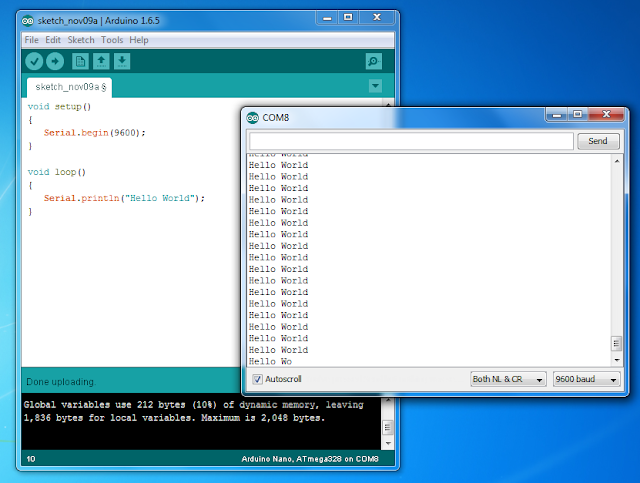This screenshot has width=640, height=483.
Task: Click the serial monitor scrollbar thumb
Action: coord(616,343)
